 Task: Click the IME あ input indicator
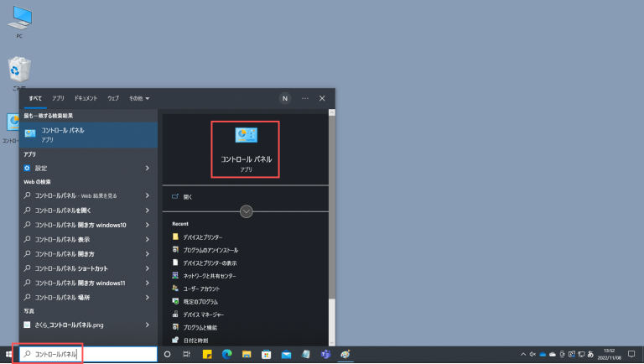pos(590,354)
